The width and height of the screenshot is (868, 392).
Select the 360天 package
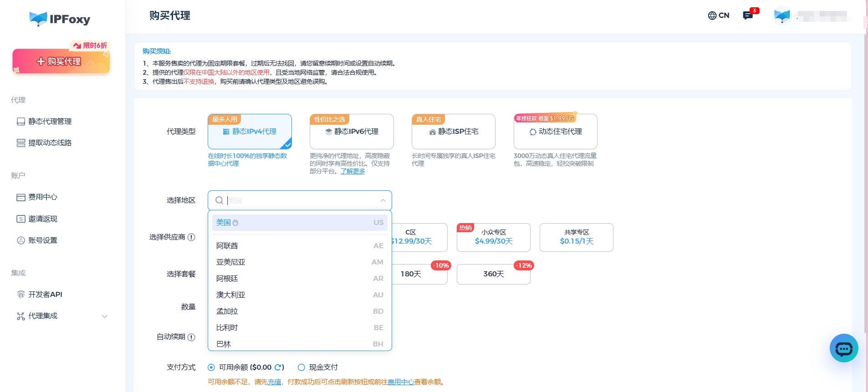coord(494,274)
